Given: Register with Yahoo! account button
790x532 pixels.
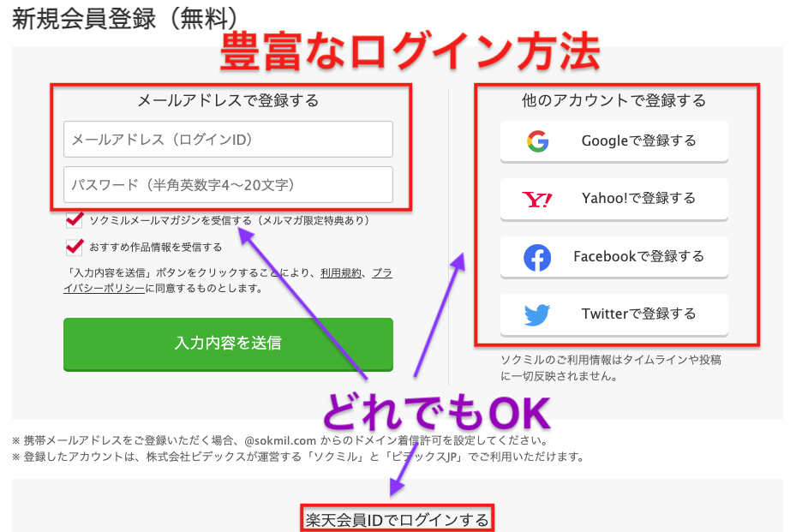Looking at the screenshot, I should pyautogui.click(x=614, y=199).
